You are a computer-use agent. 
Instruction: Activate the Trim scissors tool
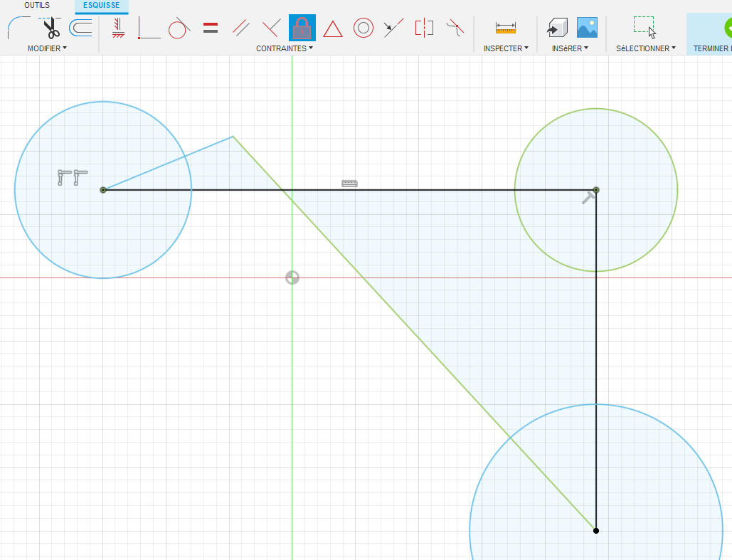(51, 28)
